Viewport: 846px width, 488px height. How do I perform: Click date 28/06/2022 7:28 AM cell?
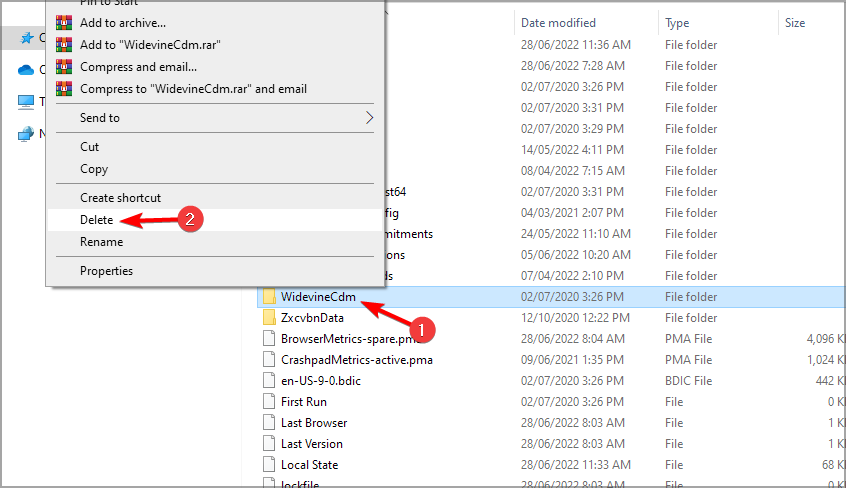click(x=572, y=66)
